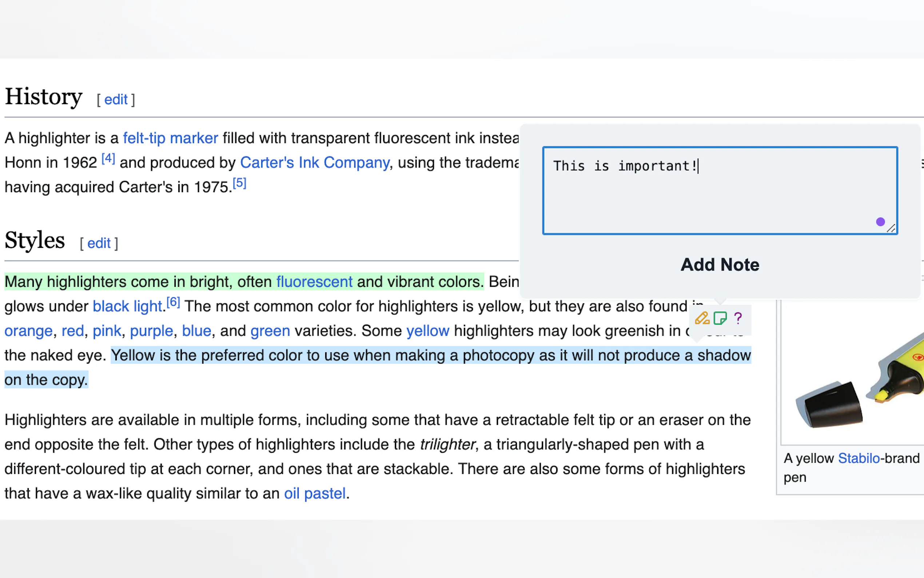Click citation reference number 6
The image size is (924, 578).
[173, 302]
